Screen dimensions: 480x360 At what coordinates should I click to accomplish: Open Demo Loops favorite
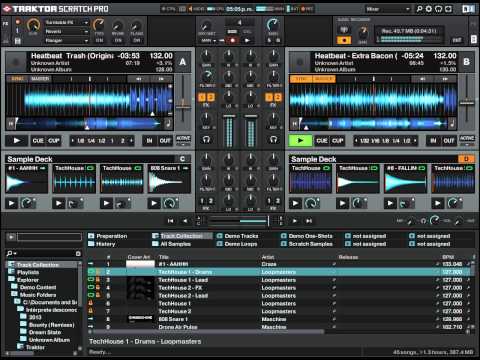[x=241, y=244]
